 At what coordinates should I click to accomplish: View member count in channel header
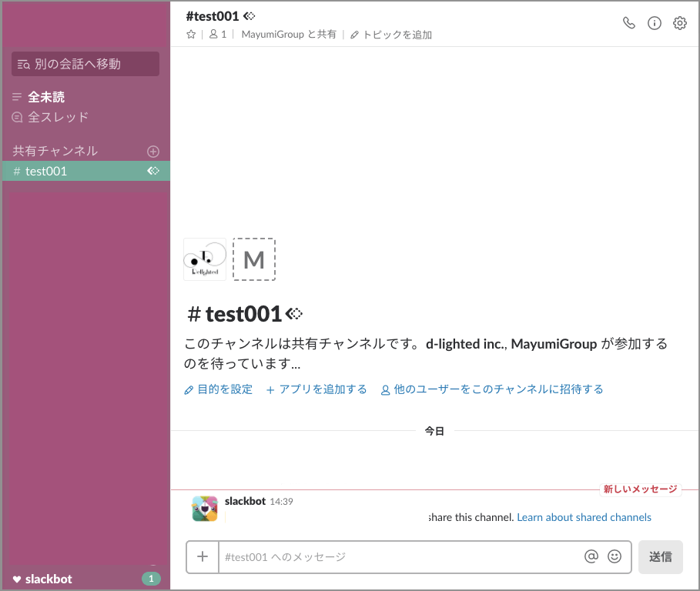218,35
